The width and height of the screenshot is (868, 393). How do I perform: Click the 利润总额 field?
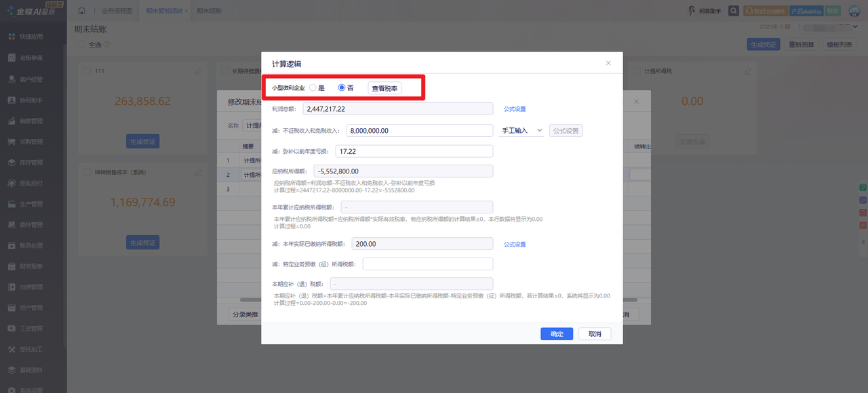pos(397,109)
